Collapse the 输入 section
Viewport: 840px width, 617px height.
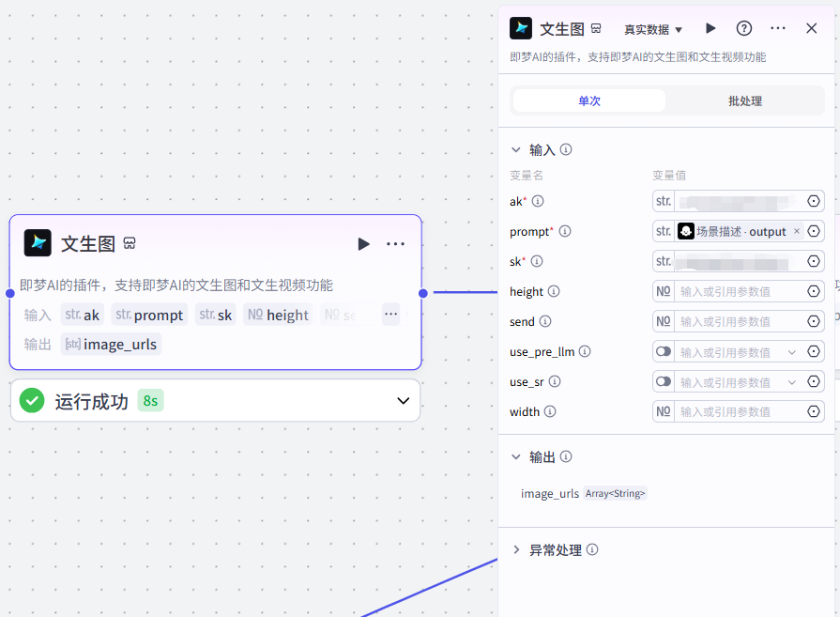(x=516, y=149)
